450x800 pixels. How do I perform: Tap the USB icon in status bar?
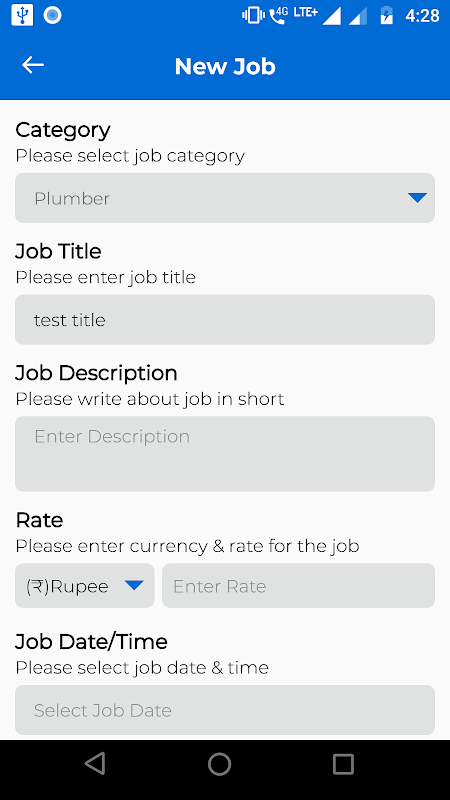[x=22, y=15]
